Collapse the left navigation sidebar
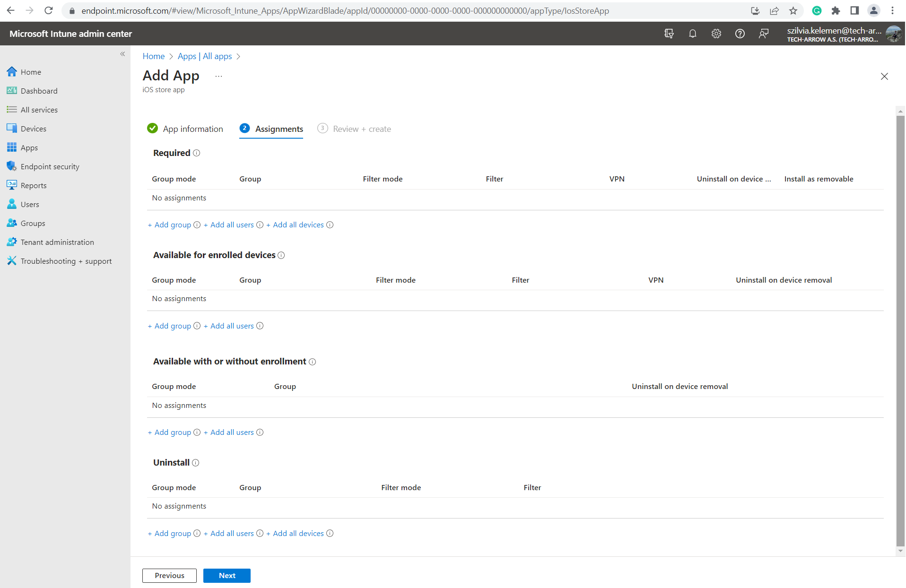 click(122, 54)
